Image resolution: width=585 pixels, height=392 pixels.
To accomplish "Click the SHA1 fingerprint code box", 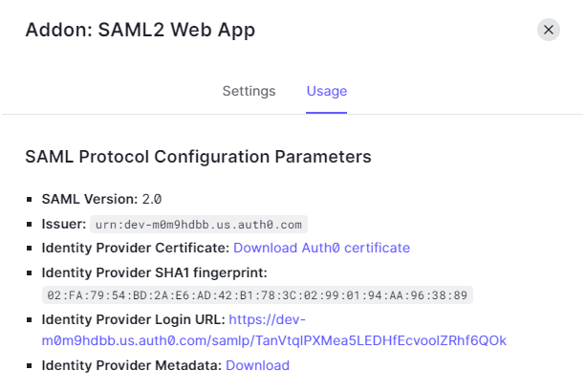I will click(257, 295).
